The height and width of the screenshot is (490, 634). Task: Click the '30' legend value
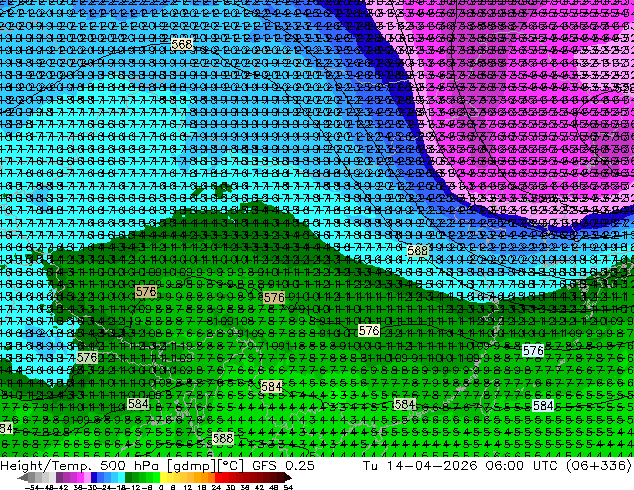coord(230,488)
